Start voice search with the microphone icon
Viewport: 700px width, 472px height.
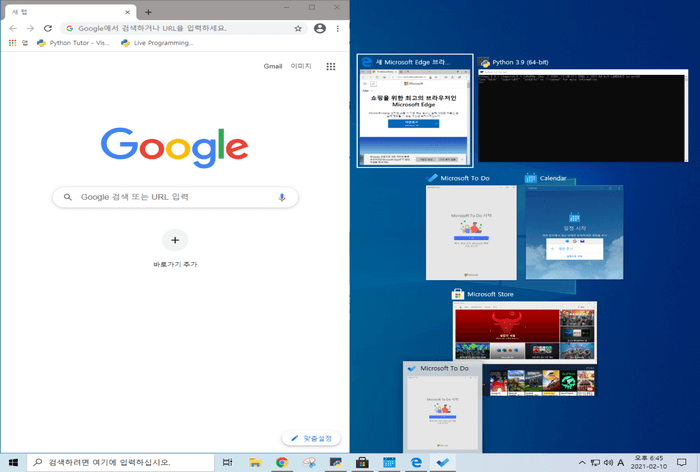click(x=282, y=197)
